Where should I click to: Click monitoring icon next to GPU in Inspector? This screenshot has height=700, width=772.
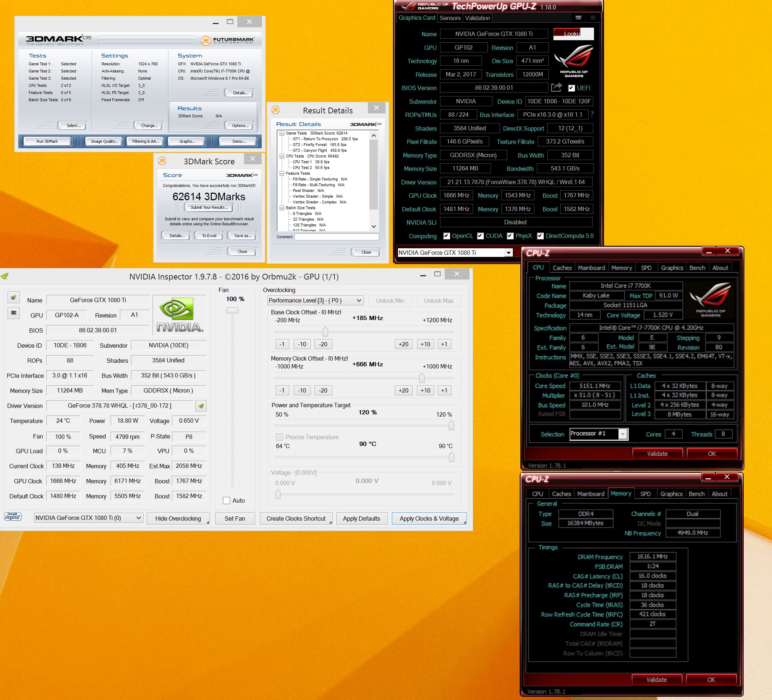[13, 313]
